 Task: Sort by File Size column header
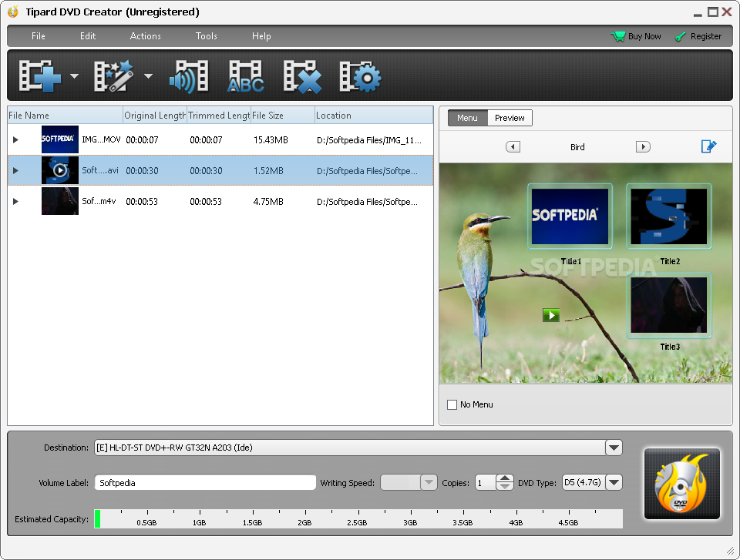[x=283, y=115]
